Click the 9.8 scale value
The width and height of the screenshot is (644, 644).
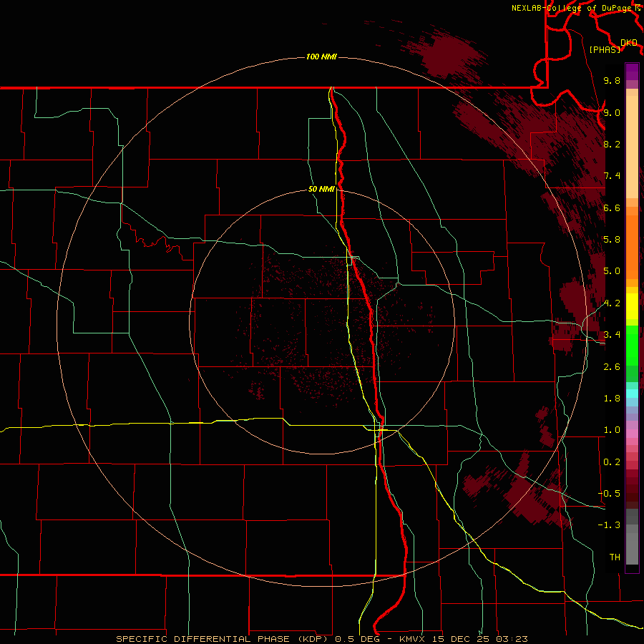[612, 80]
